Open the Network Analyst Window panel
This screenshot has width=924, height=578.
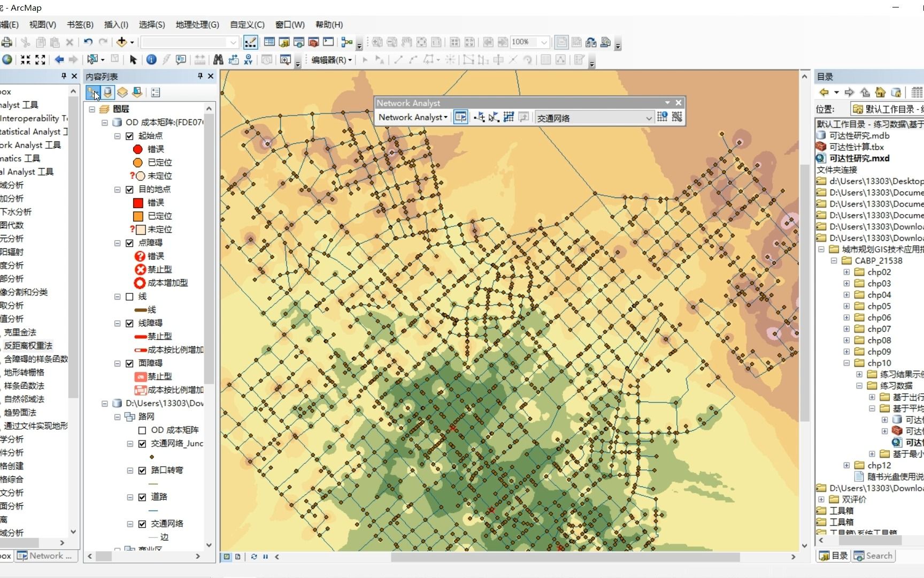(x=460, y=117)
